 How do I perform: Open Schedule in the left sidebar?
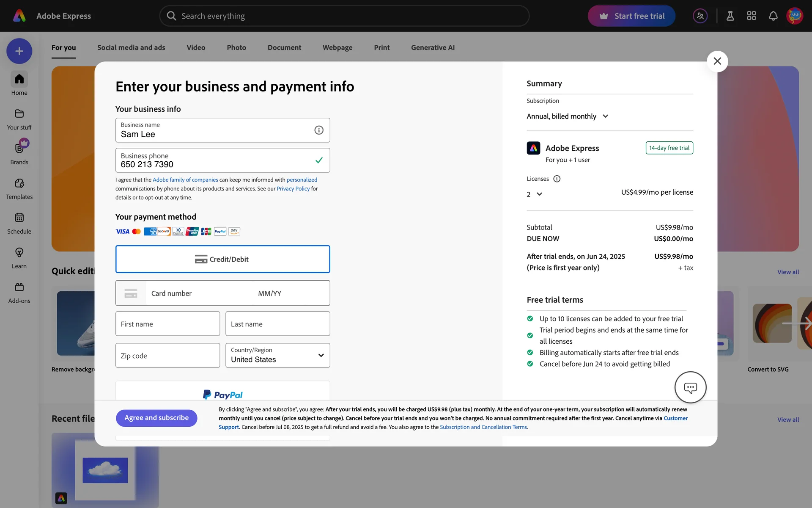[19, 223]
